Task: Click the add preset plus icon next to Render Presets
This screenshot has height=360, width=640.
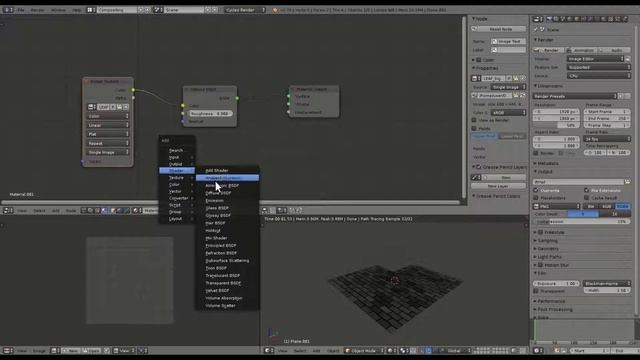Action: 621,96
